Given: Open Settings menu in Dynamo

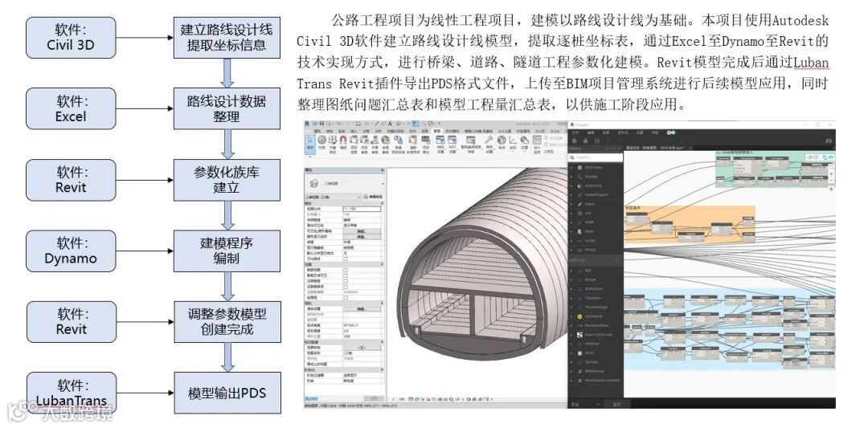Looking at the screenshot, I should (640, 132).
